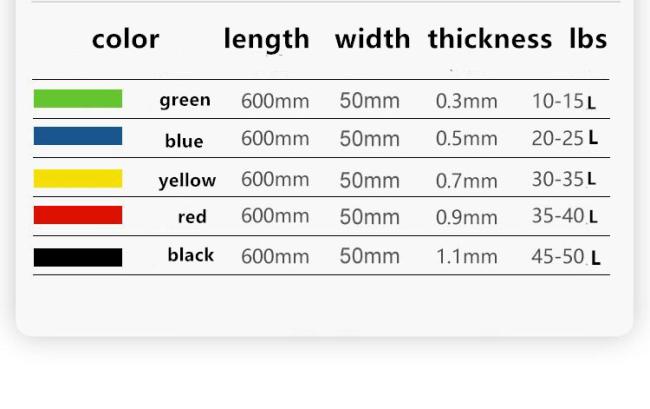
Task: Select the blue color swatch
Action: (78, 136)
